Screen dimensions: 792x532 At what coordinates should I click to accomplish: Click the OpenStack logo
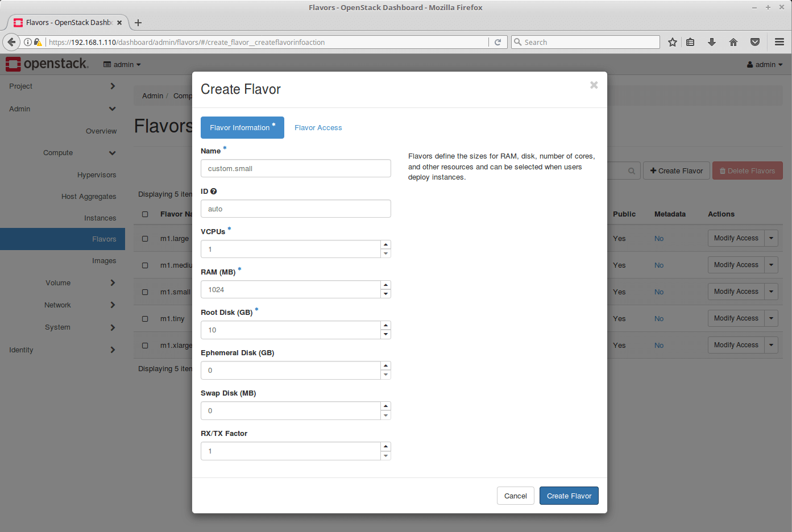point(47,64)
